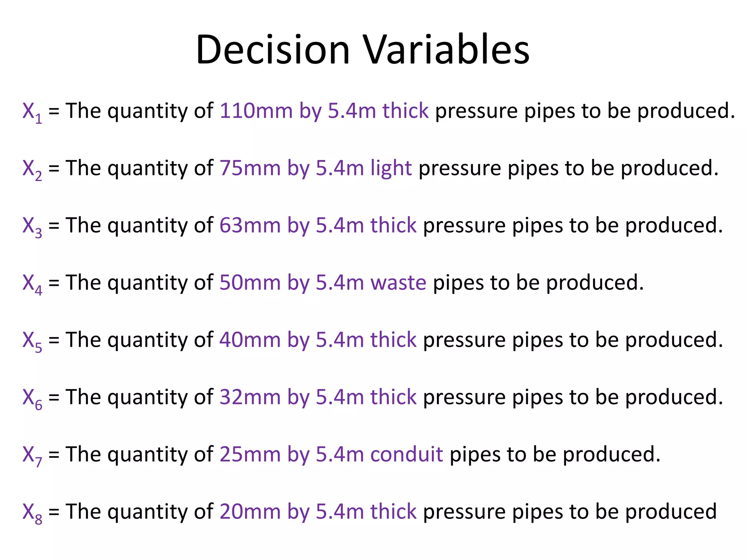The image size is (747, 560).
Task: Select the X2 variable label
Action: pos(32,169)
